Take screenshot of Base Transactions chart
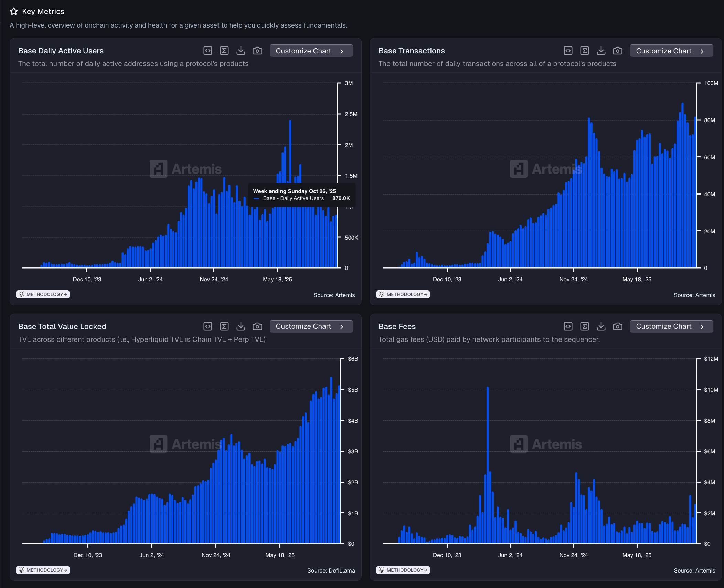724x588 pixels. click(x=618, y=51)
